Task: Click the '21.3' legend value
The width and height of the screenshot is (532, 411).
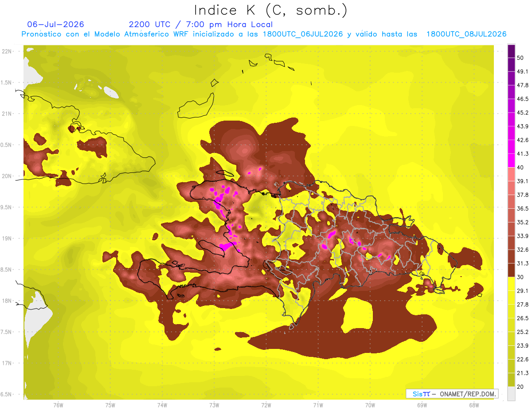Action: click(523, 373)
